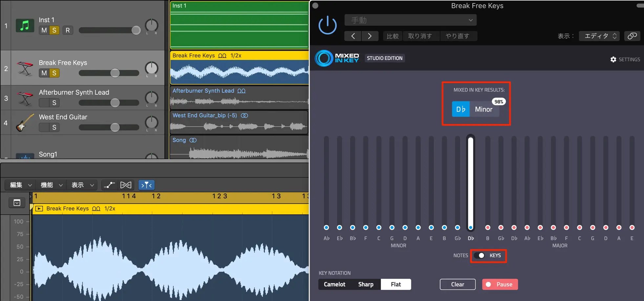Click the plugin window close dot
The image size is (644, 301).
click(315, 6)
